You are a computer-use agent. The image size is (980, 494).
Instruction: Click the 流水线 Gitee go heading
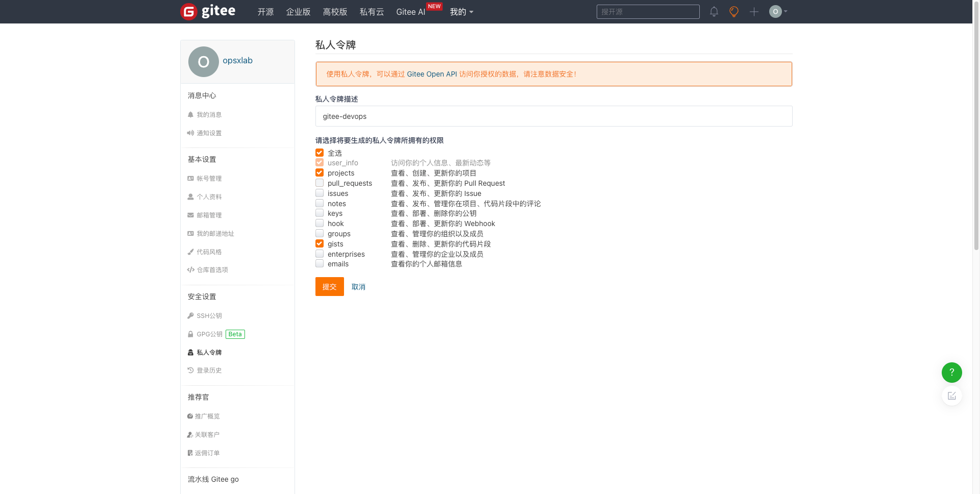pyautogui.click(x=213, y=479)
